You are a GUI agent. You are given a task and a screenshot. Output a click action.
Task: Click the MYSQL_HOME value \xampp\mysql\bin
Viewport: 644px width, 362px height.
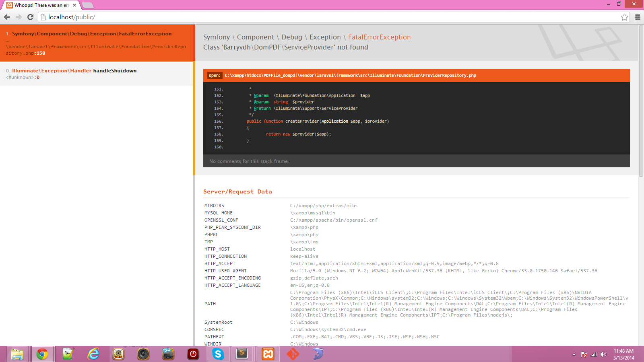[x=313, y=213]
